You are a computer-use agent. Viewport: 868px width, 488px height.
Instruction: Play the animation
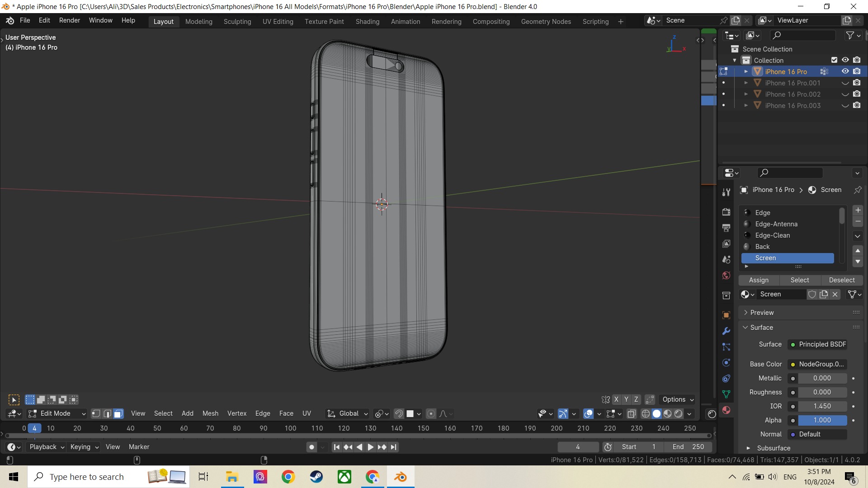370,447
